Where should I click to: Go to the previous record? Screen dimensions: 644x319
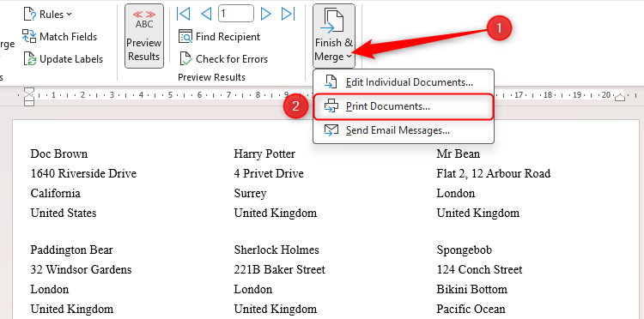click(x=207, y=14)
